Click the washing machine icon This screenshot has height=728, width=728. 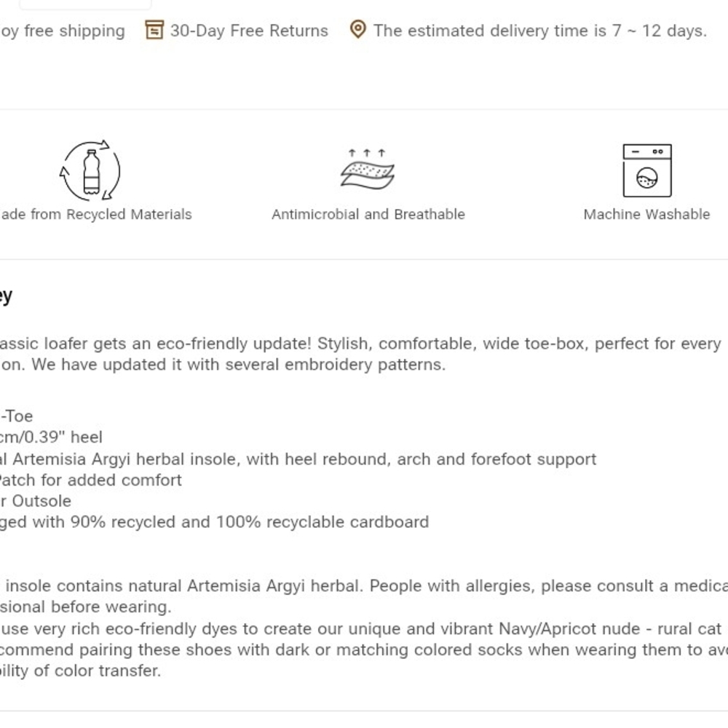(x=647, y=171)
